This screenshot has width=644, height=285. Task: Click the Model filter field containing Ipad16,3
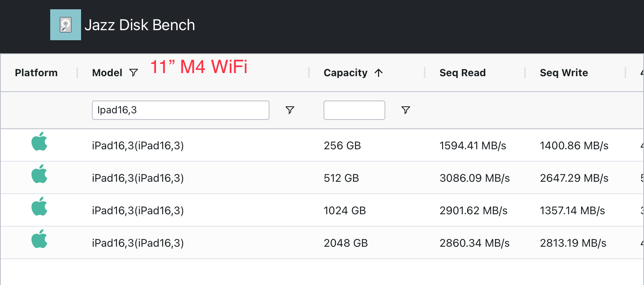point(180,110)
